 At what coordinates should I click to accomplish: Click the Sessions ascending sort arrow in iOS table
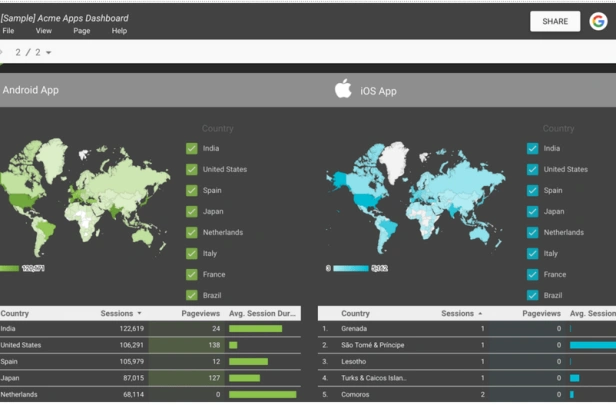[480, 313]
